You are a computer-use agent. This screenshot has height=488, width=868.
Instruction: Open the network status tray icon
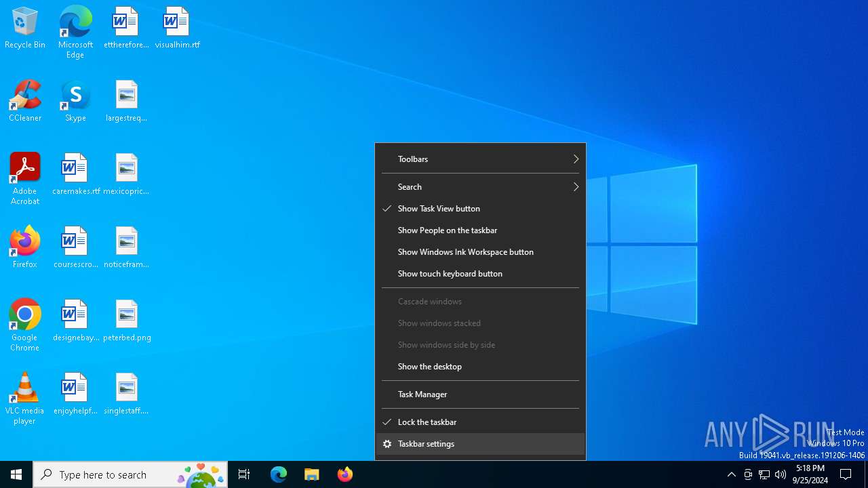[x=764, y=474]
